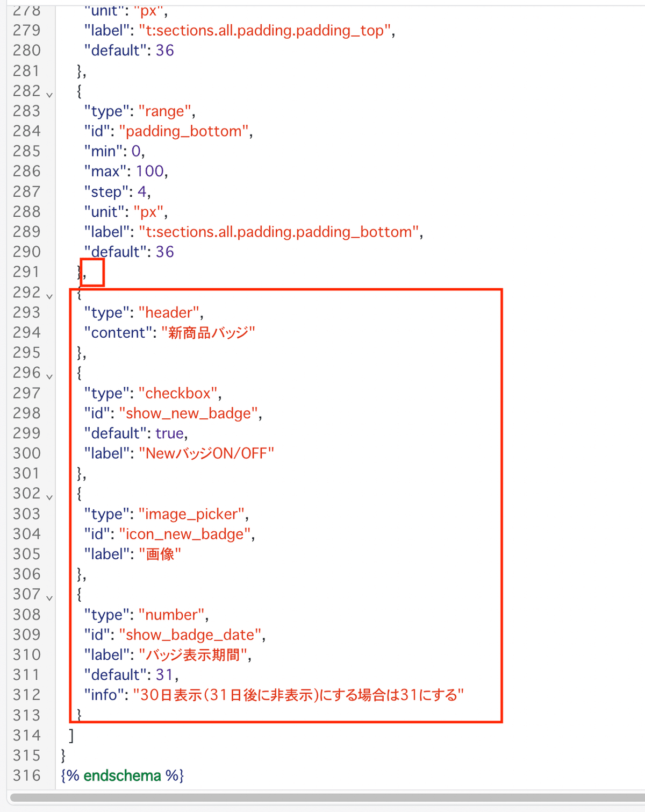Click the "show_new_badge" id string
The width and height of the screenshot is (645, 812).
tap(188, 413)
